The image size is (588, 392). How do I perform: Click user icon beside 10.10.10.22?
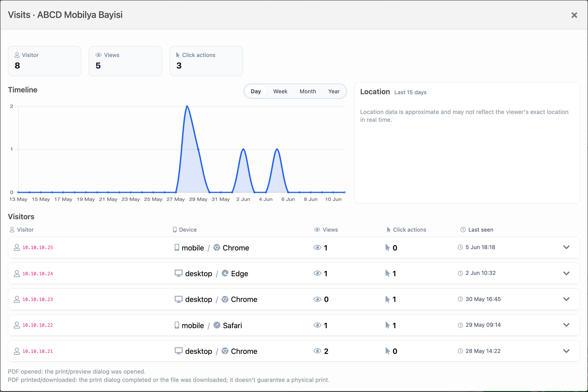coord(17,325)
